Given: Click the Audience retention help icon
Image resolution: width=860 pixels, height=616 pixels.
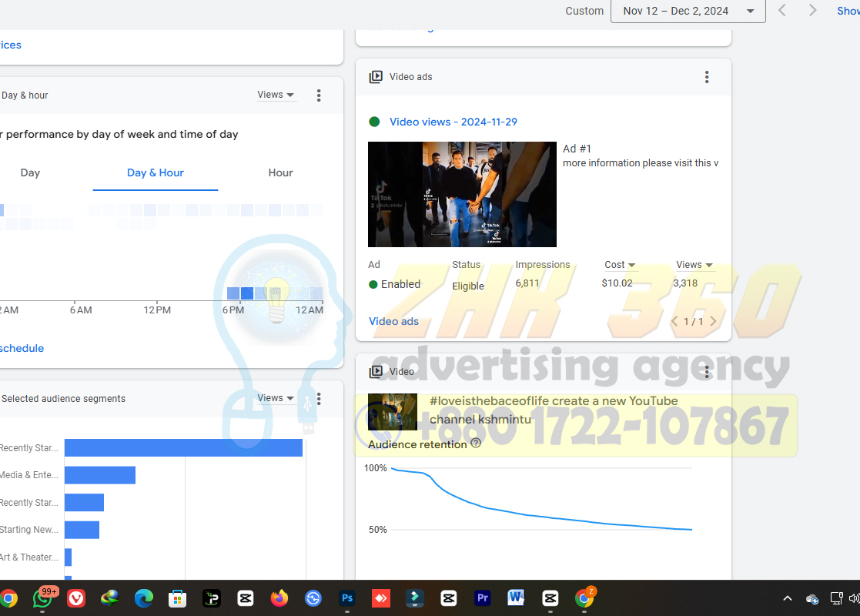Looking at the screenshot, I should point(476,444).
